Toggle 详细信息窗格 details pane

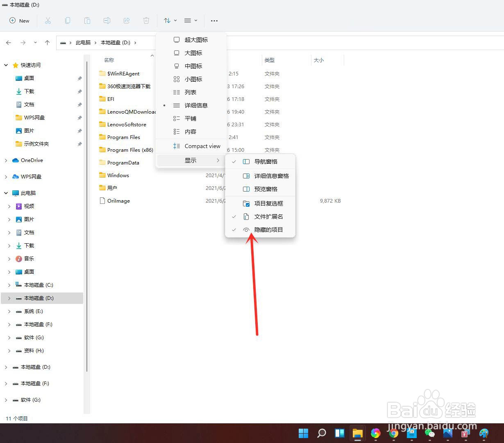pyautogui.click(x=260, y=176)
